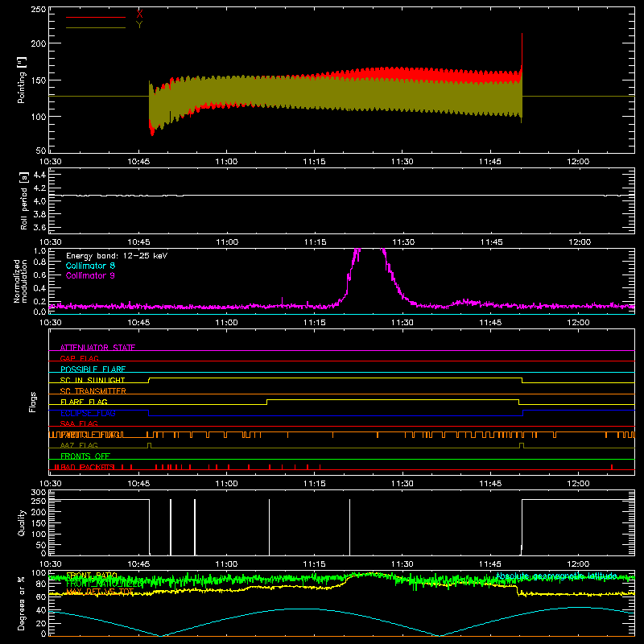Click the cyan latitude minimum near 10:49
This screenshot has height=644, width=644.
click(160, 635)
